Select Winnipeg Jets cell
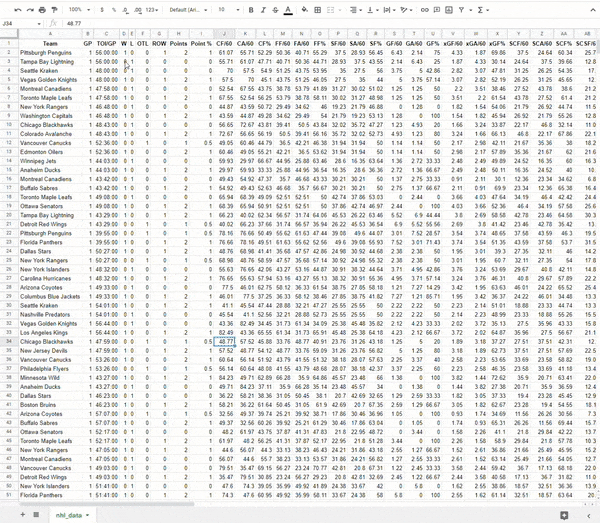600x523 pixels. click(x=50, y=161)
